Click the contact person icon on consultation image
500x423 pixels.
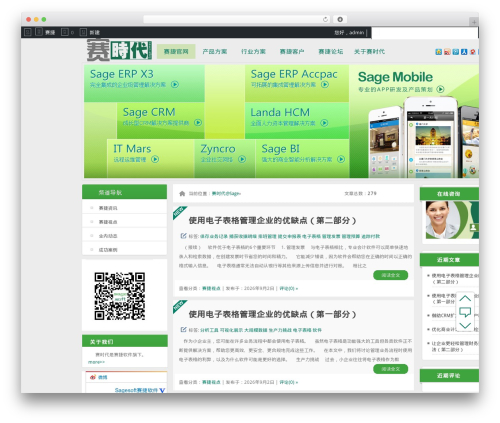click(x=473, y=227)
